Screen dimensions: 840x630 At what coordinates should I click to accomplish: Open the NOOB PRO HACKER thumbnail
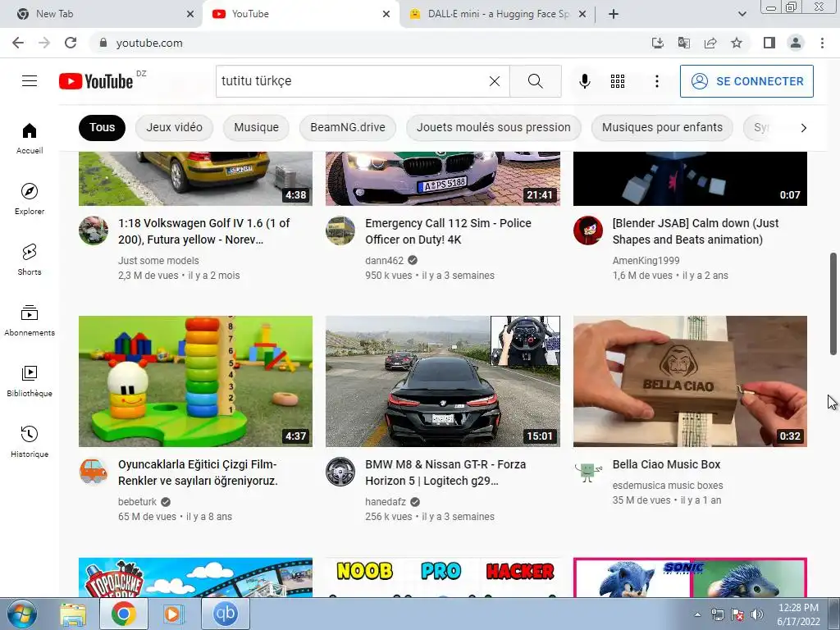[442, 577]
